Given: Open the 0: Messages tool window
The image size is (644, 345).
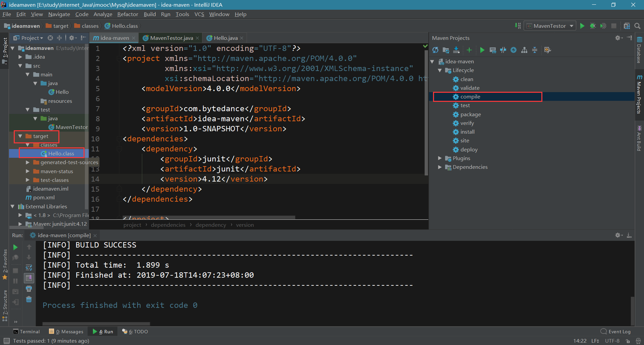Looking at the screenshot, I should (x=66, y=331).
